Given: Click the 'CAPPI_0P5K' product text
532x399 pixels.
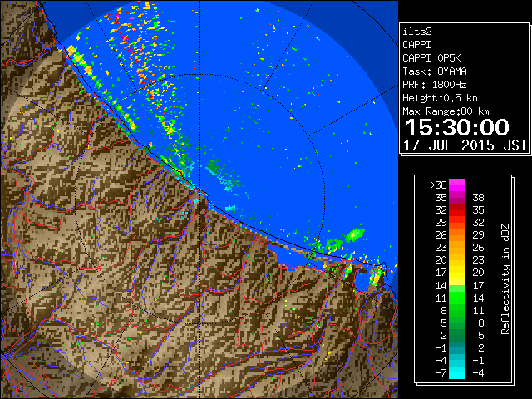Looking at the screenshot, I should point(431,58).
